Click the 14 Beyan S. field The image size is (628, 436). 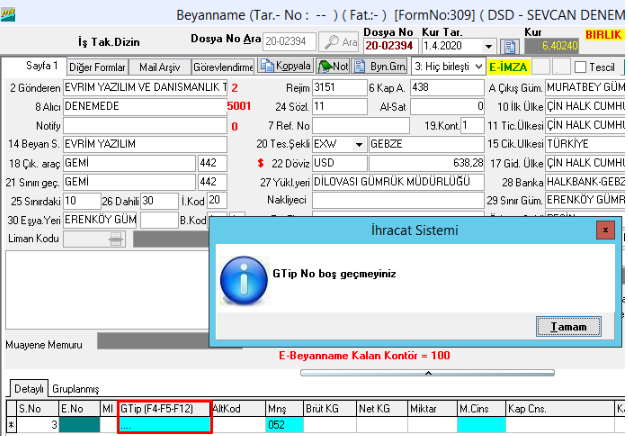pyautogui.click(x=145, y=144)
